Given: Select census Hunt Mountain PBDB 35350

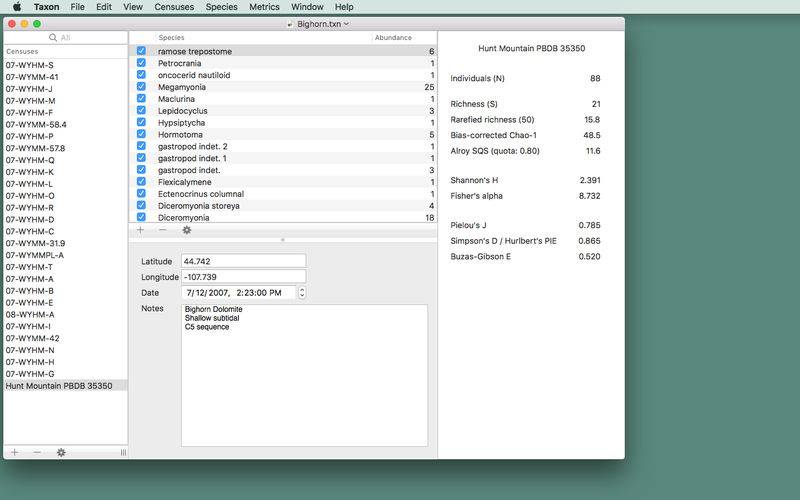Looking at the screenshot, I should (65, 386).
